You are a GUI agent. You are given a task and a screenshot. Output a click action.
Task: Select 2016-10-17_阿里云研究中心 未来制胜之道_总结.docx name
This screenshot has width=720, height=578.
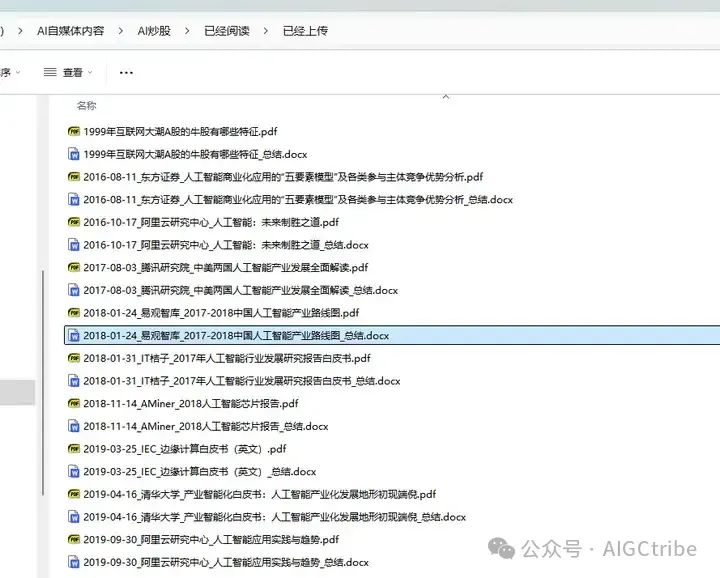click(x=226, y=245)
